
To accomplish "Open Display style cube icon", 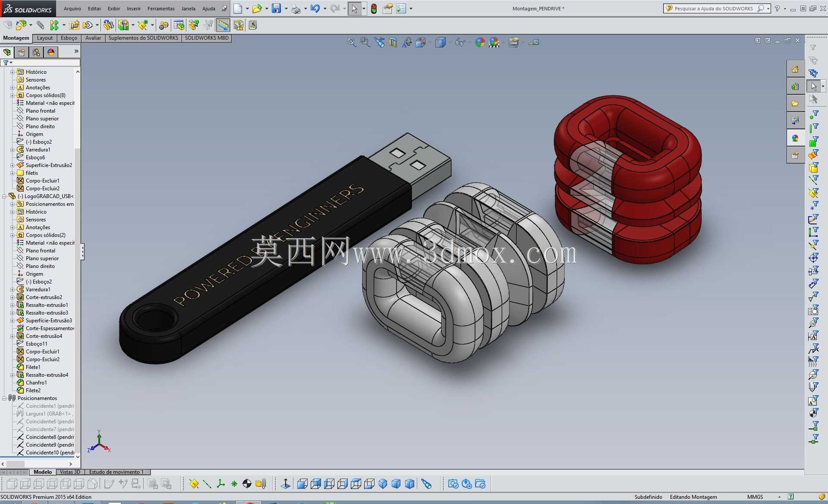I will click(x=441, y=42).
